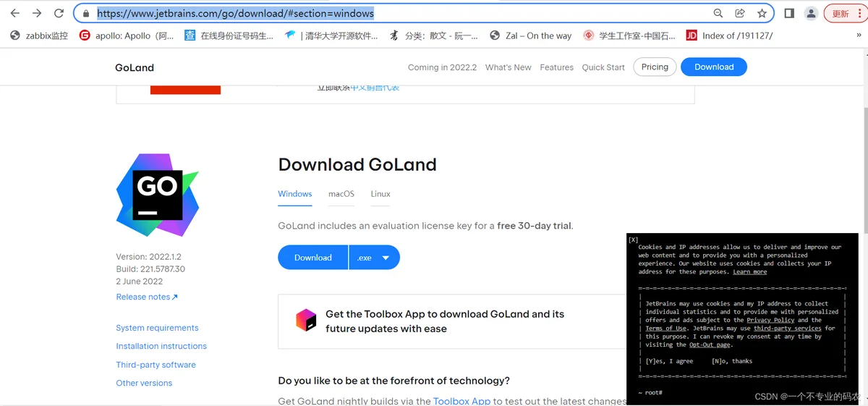The width and height of the screenshot is (868, 406).
Task: Open Installation instructions link
Action: tap(161, 346)
